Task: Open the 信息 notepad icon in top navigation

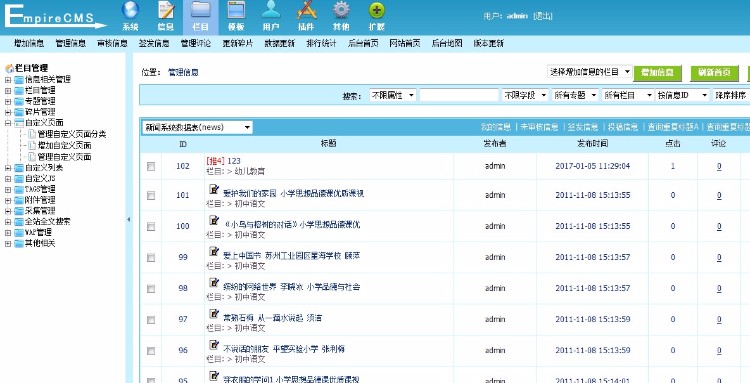Action: tap(165, 10)
